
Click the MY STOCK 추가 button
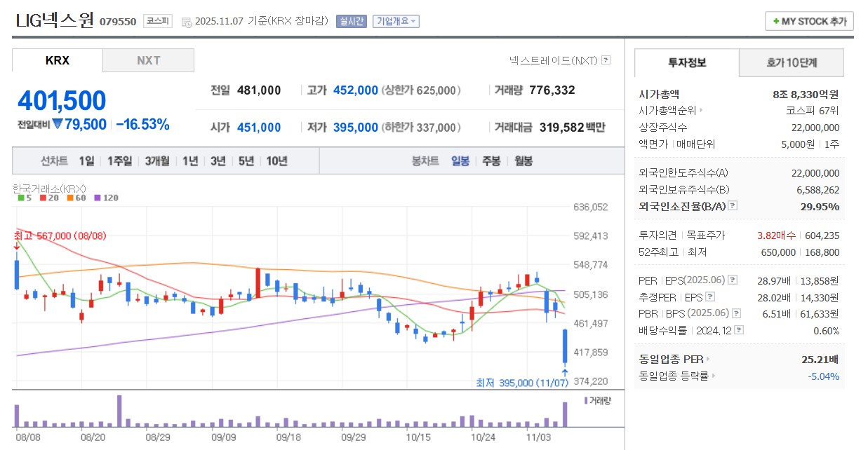tap(809, 21)
